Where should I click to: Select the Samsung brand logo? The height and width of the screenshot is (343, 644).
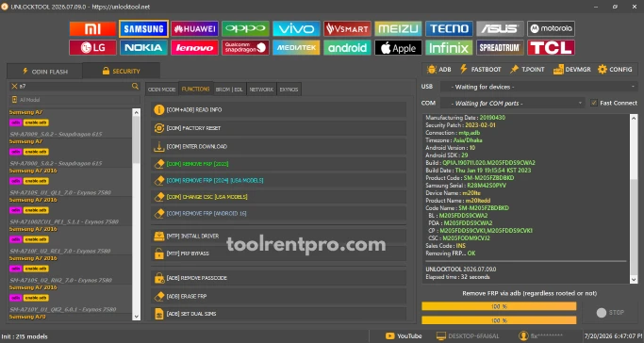pos(143,28)
